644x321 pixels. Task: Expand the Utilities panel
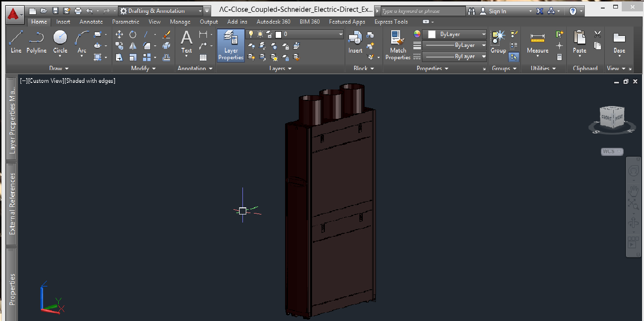543,68
